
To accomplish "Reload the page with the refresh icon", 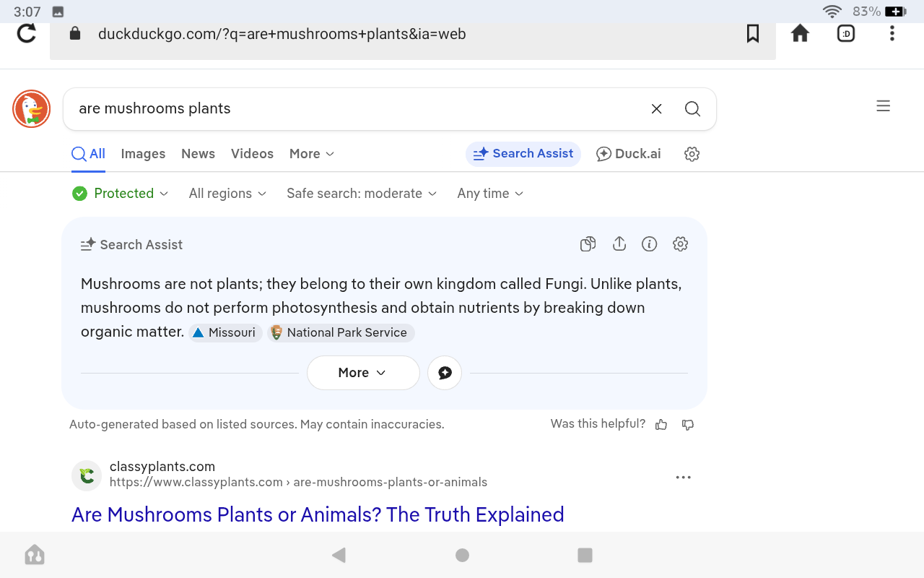I will pyautogui.click(x=27, y=33).
